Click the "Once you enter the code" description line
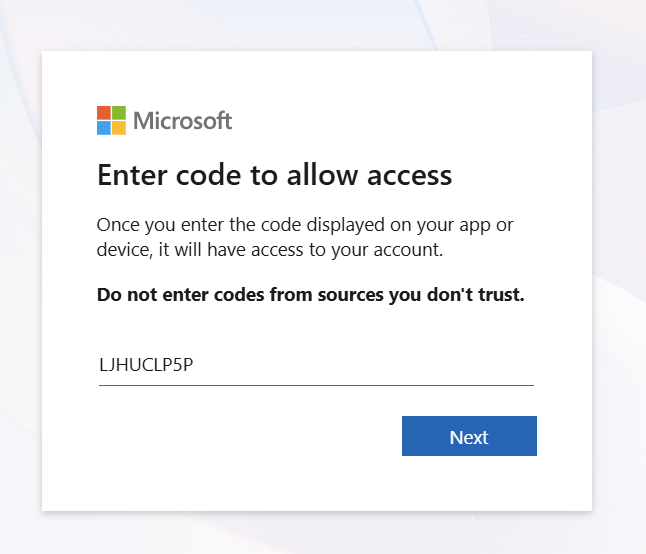 click(305, 224)
